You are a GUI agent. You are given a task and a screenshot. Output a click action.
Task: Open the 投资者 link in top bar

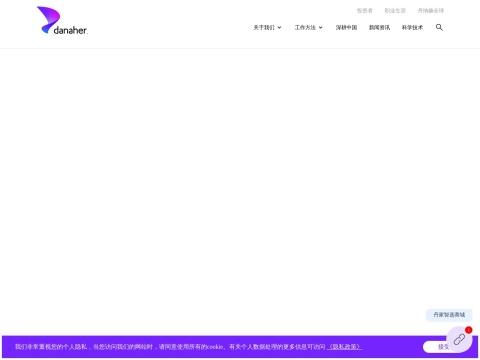point(365,11)
